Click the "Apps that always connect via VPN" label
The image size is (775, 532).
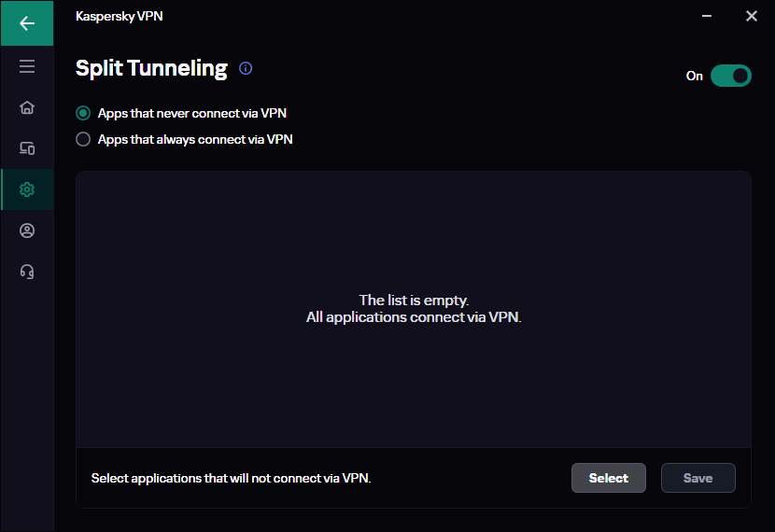pos(195,139)
